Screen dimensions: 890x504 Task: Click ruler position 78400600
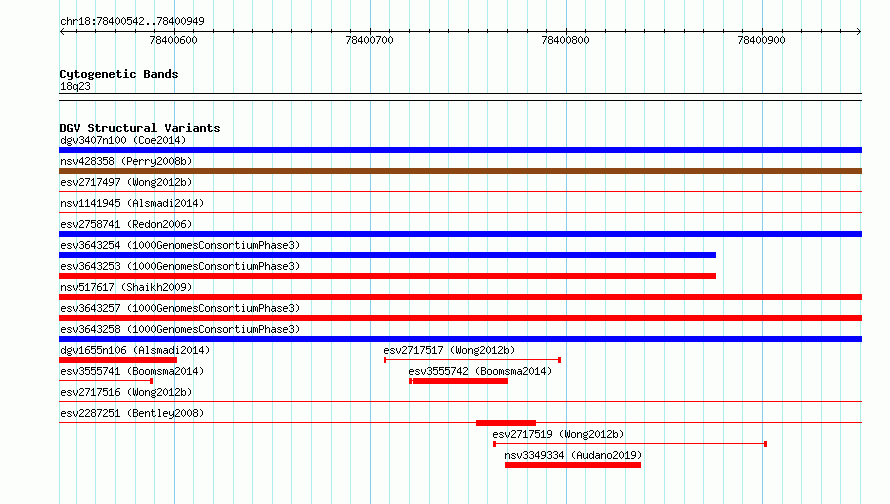pos(173,40)
